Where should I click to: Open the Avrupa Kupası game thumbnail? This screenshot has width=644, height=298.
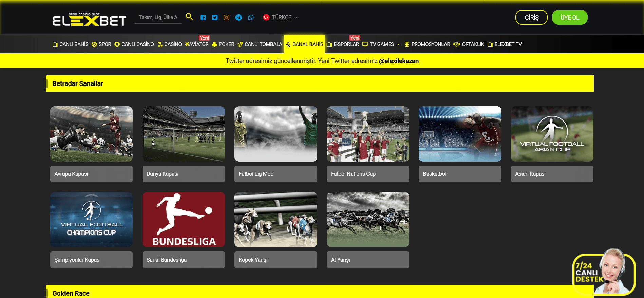91,134
